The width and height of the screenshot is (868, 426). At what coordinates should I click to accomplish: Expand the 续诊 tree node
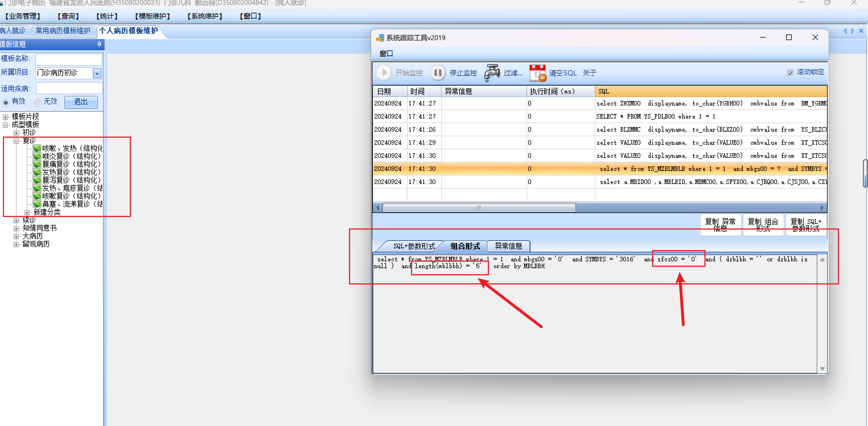[x=16, y=221]
